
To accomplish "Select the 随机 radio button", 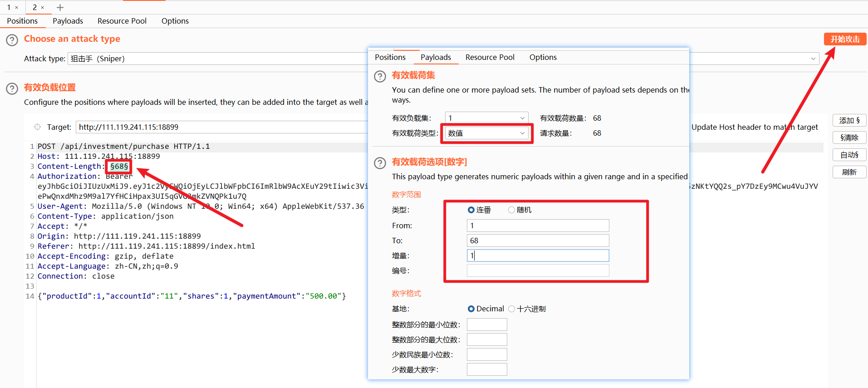I will (x=511, y=210).
